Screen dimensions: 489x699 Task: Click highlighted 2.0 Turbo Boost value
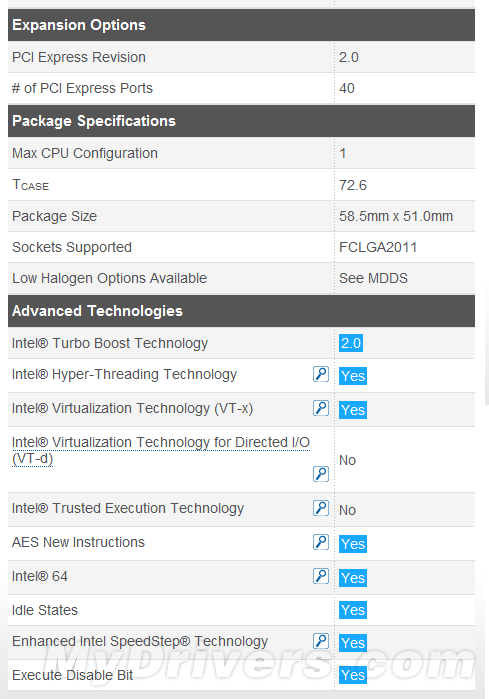pyautogui.click(x=351, y=343)
